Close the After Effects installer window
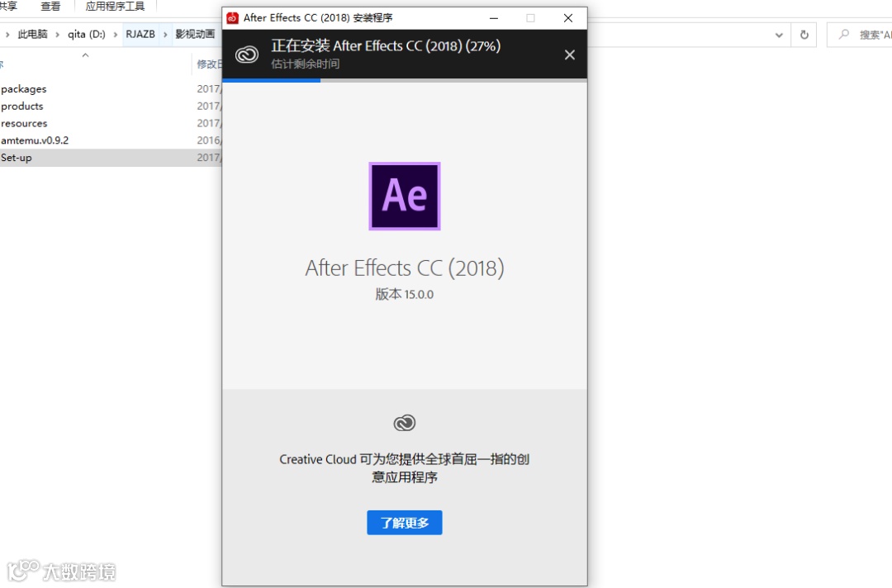The image size is (892, 588). [567, 18]
